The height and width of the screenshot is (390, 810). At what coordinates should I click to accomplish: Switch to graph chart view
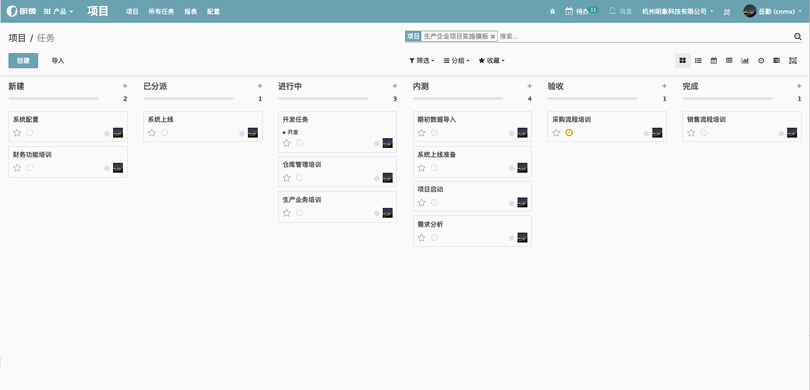(x=745, y=60)
